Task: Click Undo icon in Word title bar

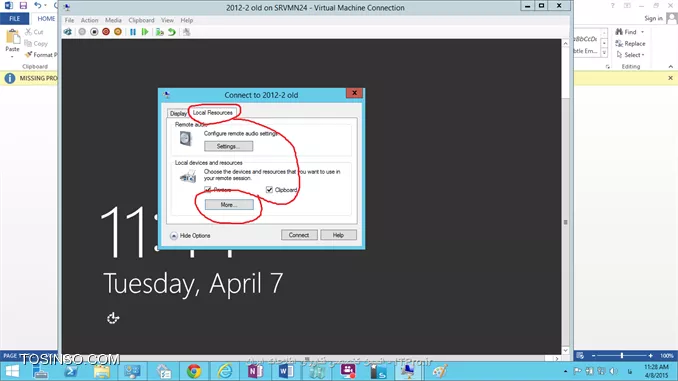Action: point(38,6)
